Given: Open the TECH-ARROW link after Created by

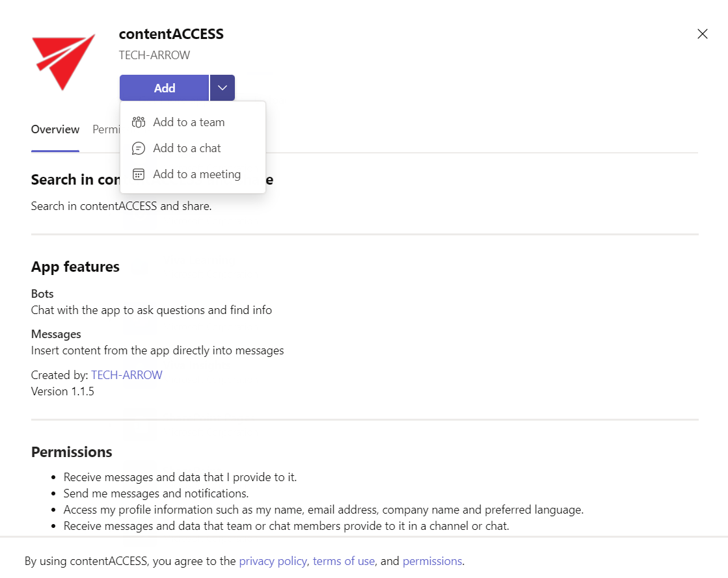Looking at the screenshot, I should 126,375.
